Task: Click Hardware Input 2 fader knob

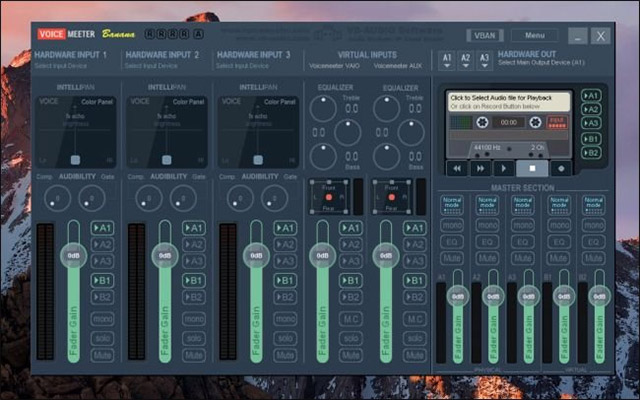Action: pyautogui.click(x=165, y=256)
